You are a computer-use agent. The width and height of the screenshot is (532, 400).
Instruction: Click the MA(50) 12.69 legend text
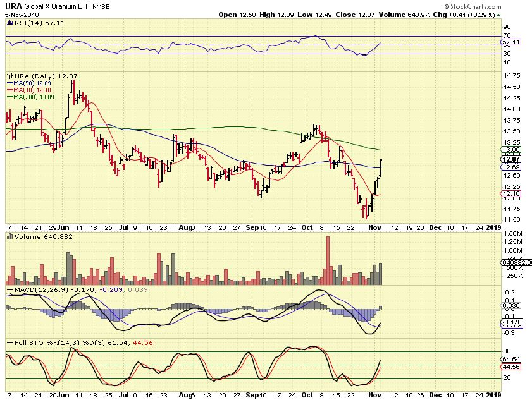(x=32, y=83)
